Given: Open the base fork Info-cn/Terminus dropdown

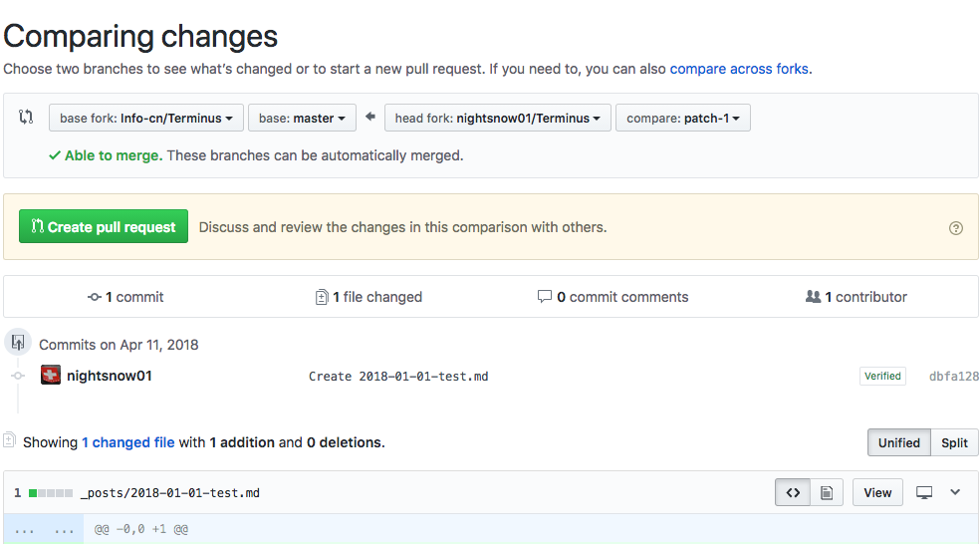Looking at the screenshot, I should [x=146, y=118].
